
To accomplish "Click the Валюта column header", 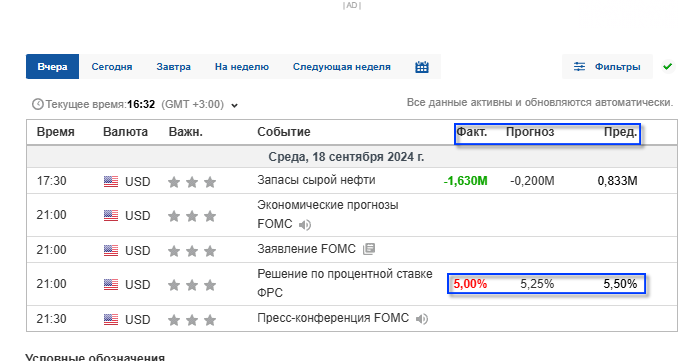I will 125,132.
